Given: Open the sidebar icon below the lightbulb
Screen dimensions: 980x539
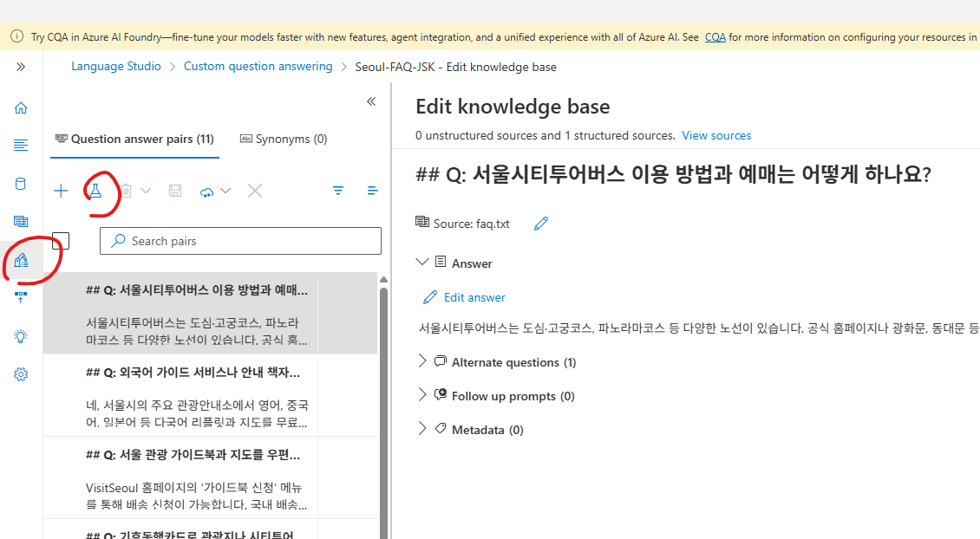Looking at the screenshot, I should click(21, 374).
